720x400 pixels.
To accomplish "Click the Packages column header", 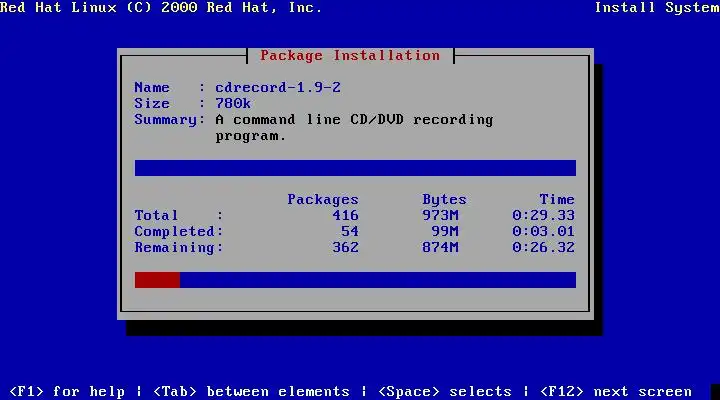I will click(323, 200).
